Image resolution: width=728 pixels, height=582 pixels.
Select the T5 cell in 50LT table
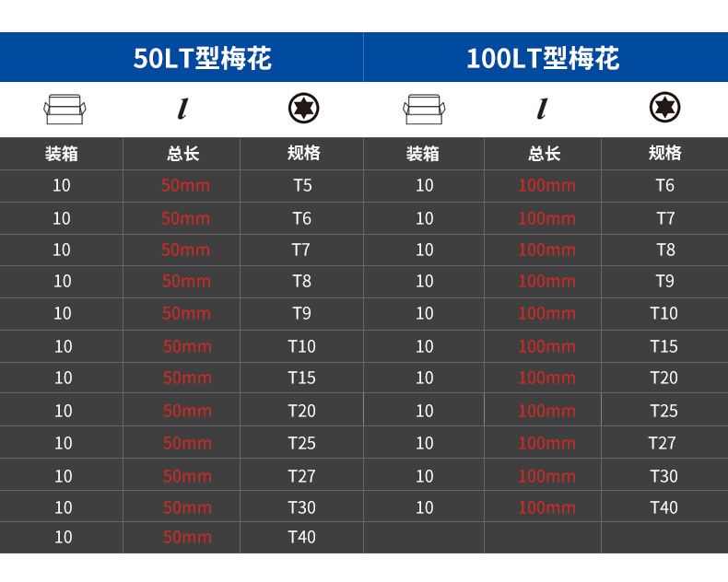(x=302, y=186)
